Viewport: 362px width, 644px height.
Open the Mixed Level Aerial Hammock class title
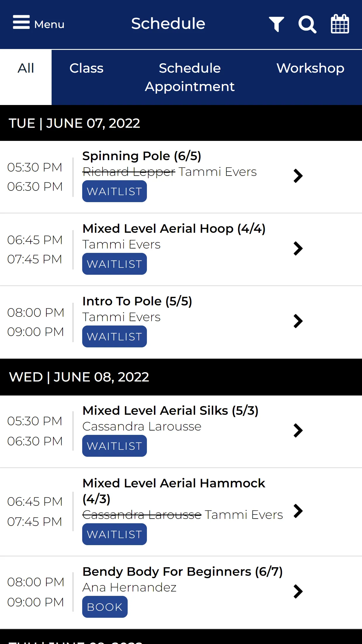[x=174, y=491]
